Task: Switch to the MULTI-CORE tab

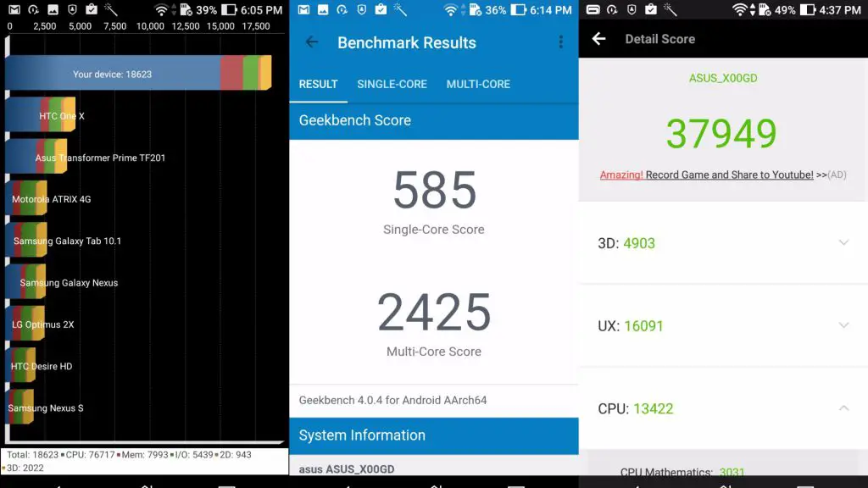Action: click(478, 84)
